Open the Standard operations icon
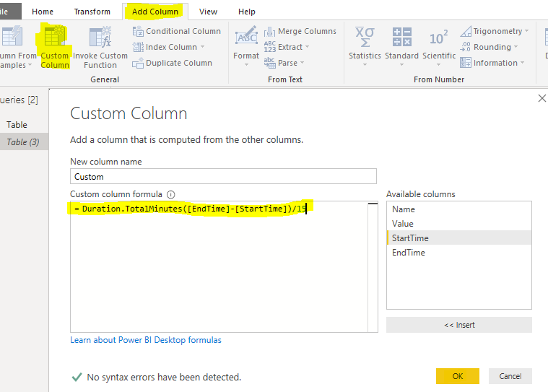 [402, 37]
